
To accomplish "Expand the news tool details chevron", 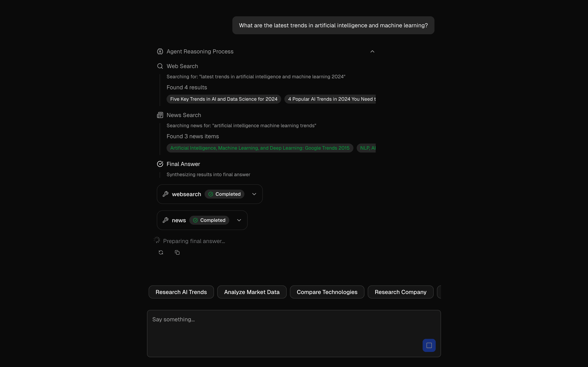I will click(x=239, y=220).
